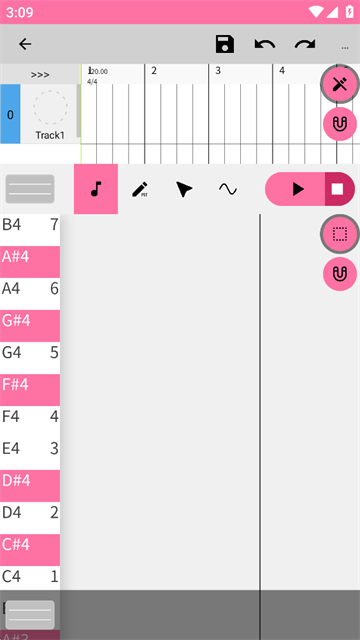Image resolution: width=360 pixels, height=640 pixels.
Task: Tap the C4 piano key
Action: tap(30, 577)
